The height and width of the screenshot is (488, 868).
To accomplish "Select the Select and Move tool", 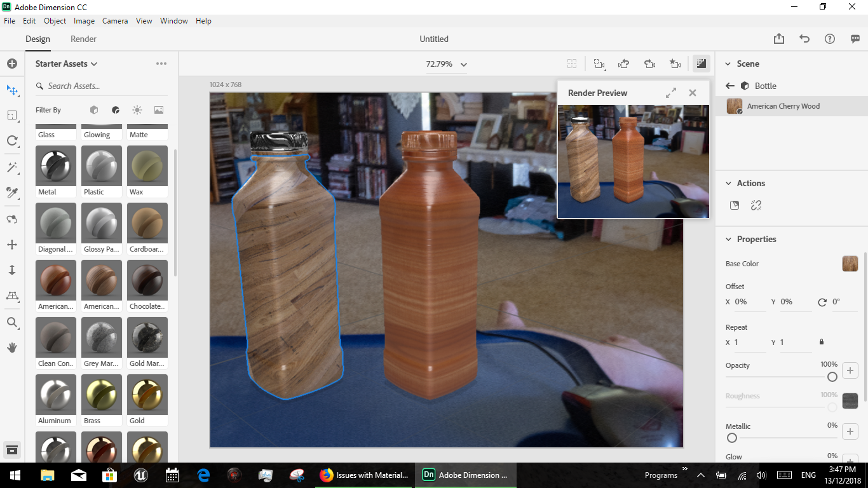I will pyautogui.click(x=12, y=90).
